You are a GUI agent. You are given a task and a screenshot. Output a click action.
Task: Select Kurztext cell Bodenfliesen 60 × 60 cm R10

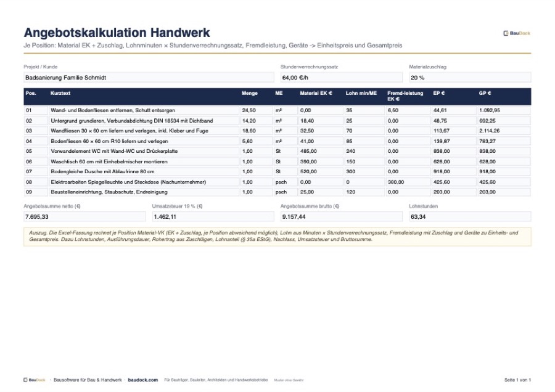point(144,141)
